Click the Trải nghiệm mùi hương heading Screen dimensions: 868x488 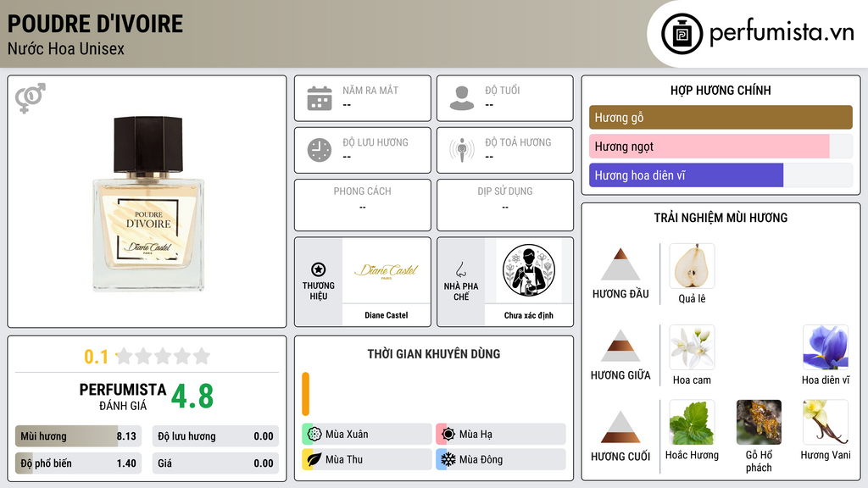point(721,218)
